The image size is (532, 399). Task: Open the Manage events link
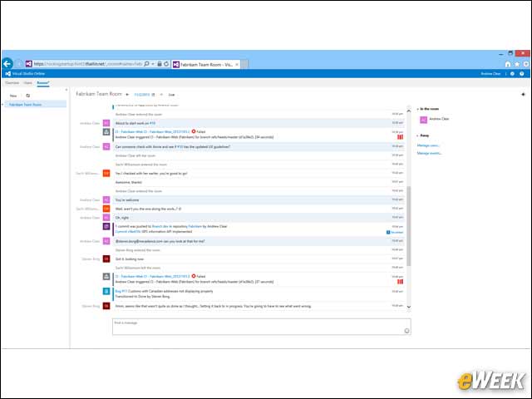pos(429,153)
